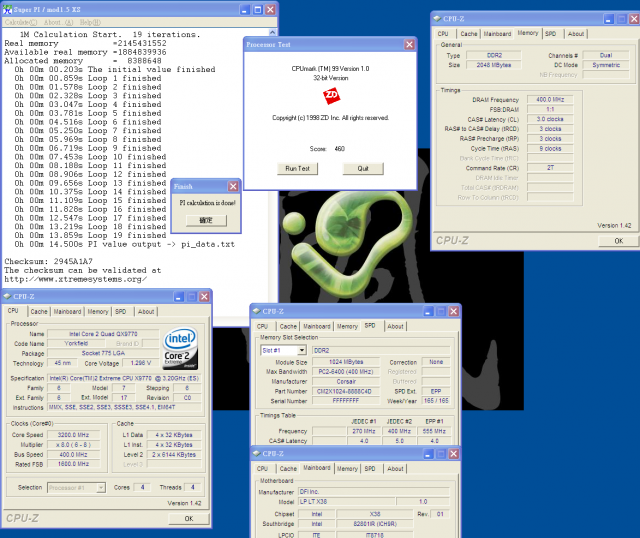Open Memory tab in the SPD window
640x538 pixels.
(x=347, y=327)
